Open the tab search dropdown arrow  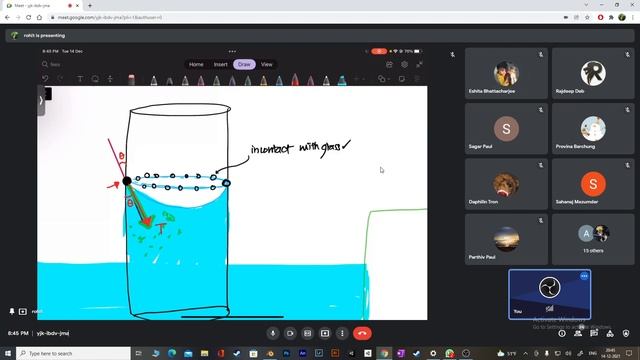587,5
